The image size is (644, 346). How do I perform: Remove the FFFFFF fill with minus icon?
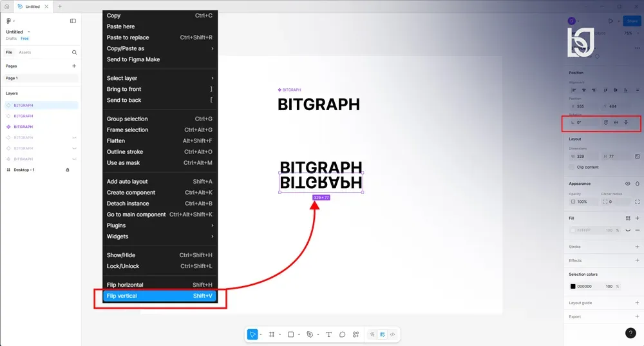(638, 230)
